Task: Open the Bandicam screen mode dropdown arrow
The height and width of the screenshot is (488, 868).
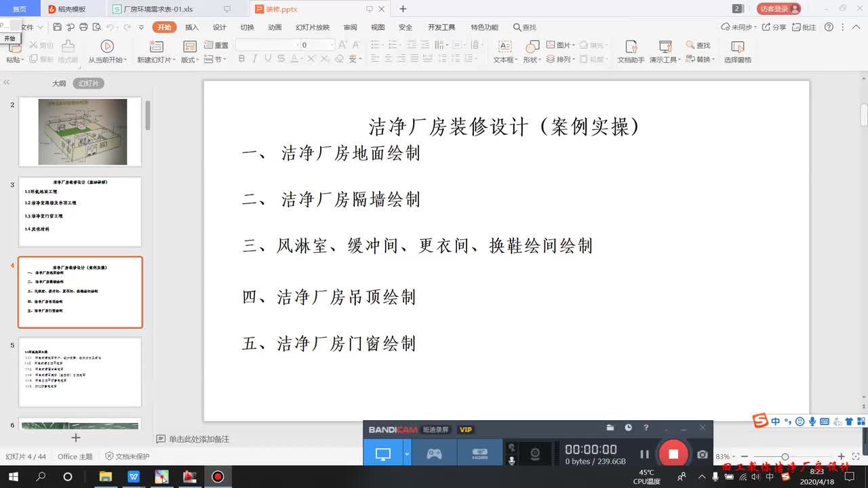Action: (407, 454)
